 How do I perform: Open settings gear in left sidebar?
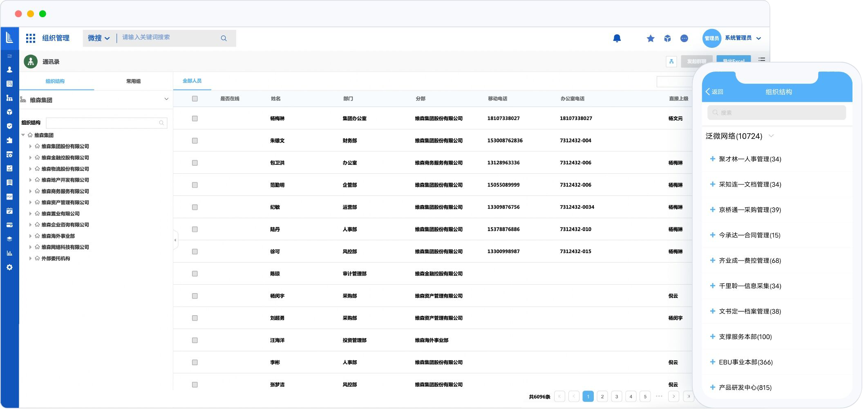(x=9, y=267)
